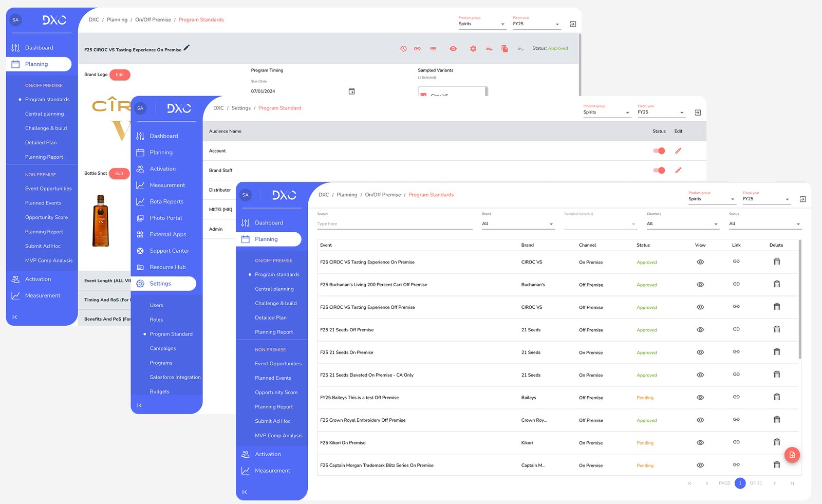822x504 pixels.
Task: Edit the Brand Staff audience with pencil icon
Action: [678, 171]
